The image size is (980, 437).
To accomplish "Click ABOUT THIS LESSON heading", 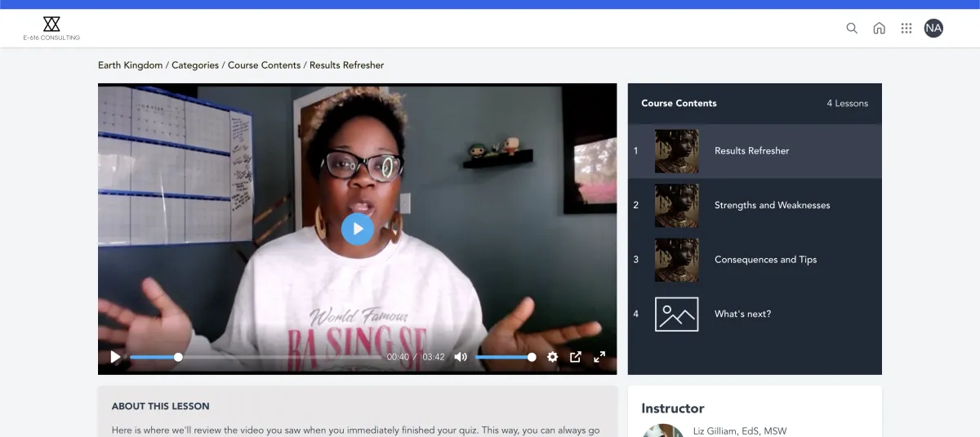I will 161,406.
